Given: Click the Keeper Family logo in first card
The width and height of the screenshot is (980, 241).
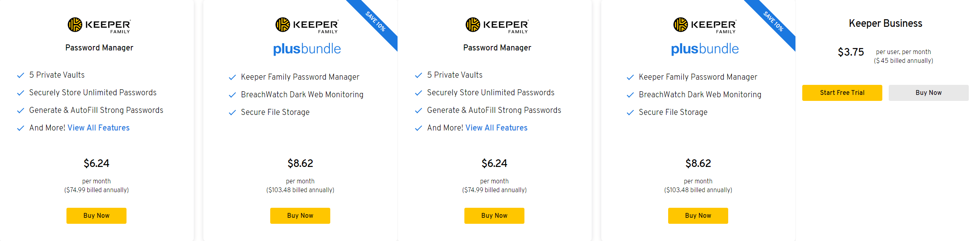Looking at the screenshot, I should (99, 25).
